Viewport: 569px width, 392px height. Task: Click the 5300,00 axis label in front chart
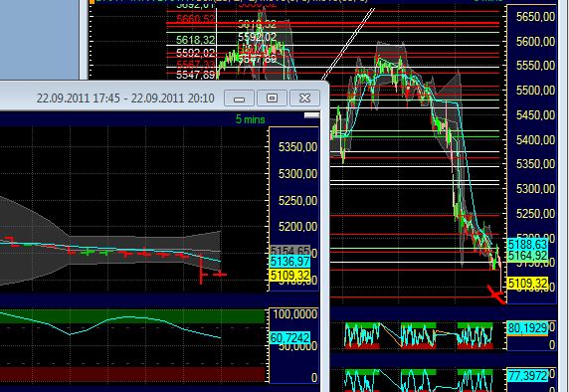click(x=297, y=174)
